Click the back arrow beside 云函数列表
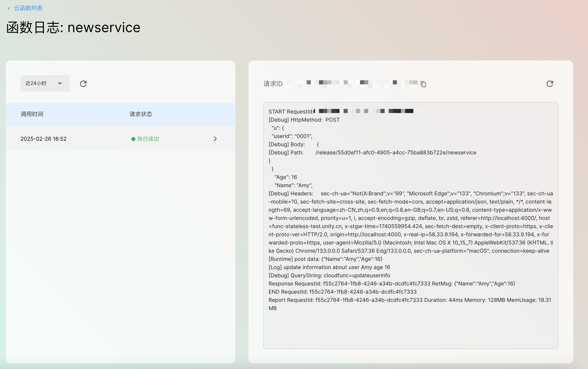The width and height of the screenshot is (588, 369). (x=9, y=8)
